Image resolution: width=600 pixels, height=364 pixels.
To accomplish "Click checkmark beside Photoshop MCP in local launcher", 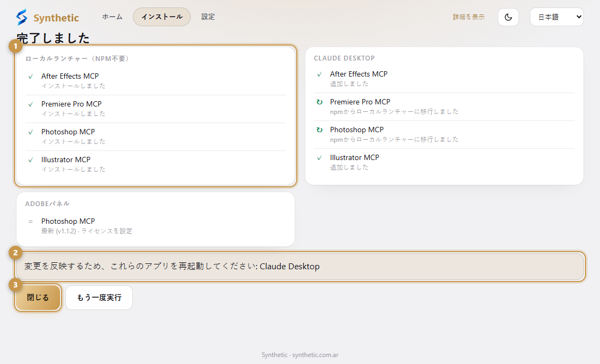I will [31, 132].
